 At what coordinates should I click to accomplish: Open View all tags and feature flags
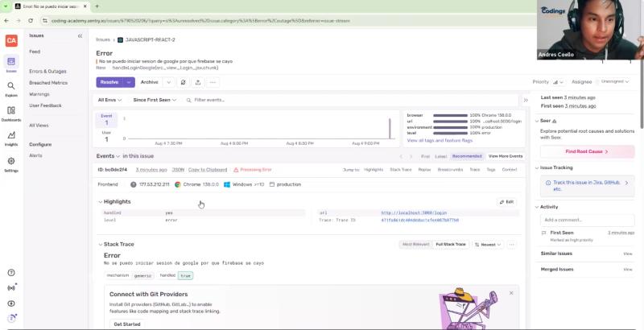click(x=440, y=140)
